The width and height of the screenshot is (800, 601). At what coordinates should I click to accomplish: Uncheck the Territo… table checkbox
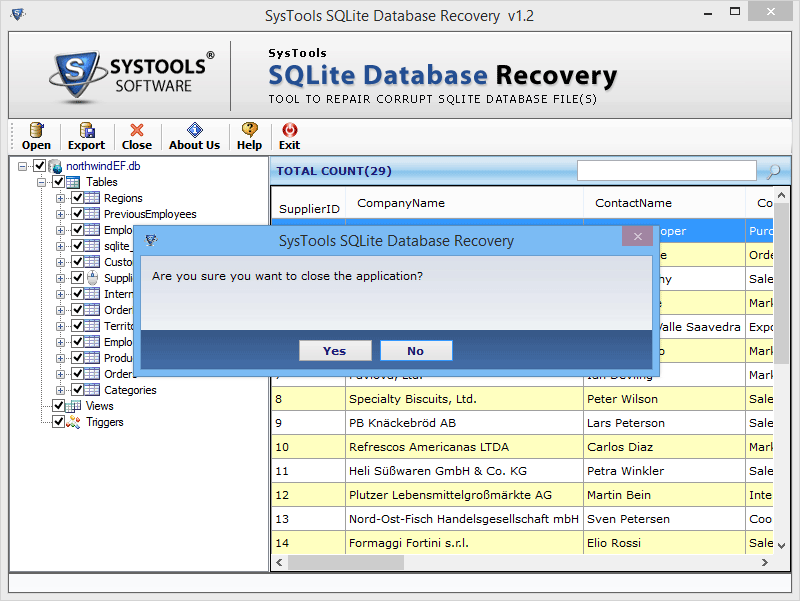[77, 325]
